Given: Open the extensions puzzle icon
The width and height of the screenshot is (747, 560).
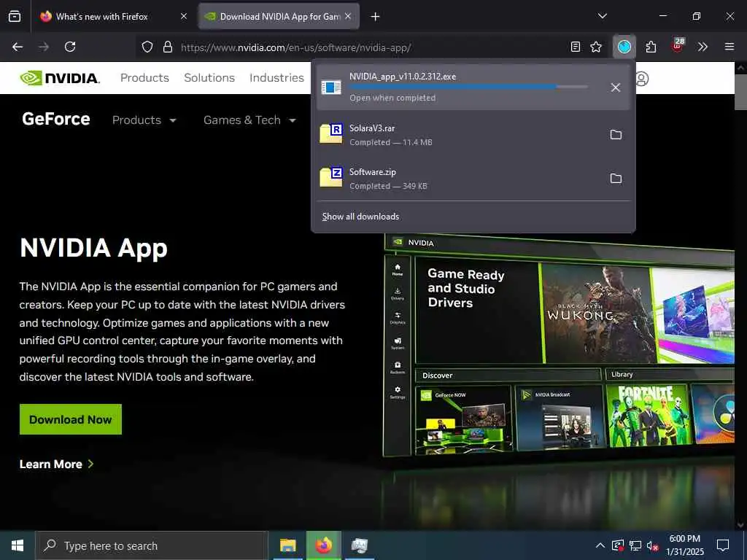Looking at the screenshot, I should (x=651, y=47).
